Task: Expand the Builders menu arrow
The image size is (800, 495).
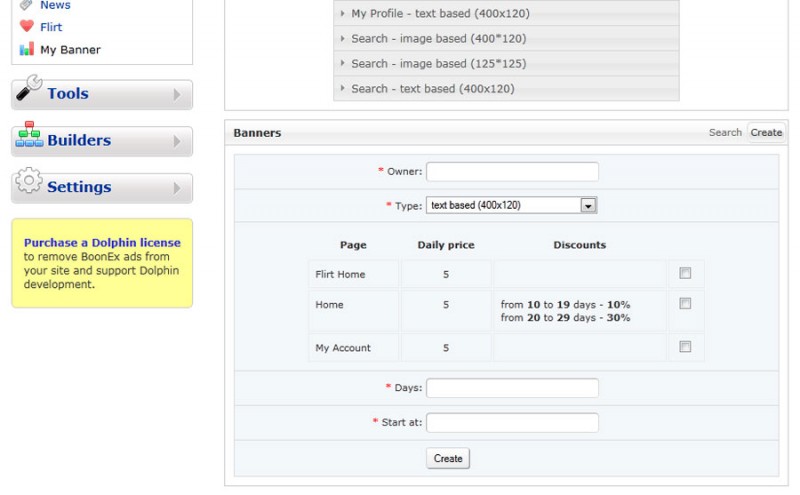Action: click(177, 141)
